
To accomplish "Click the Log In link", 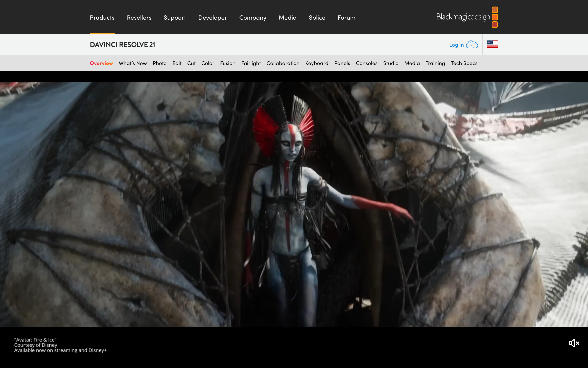I will [x=456, y=45].
